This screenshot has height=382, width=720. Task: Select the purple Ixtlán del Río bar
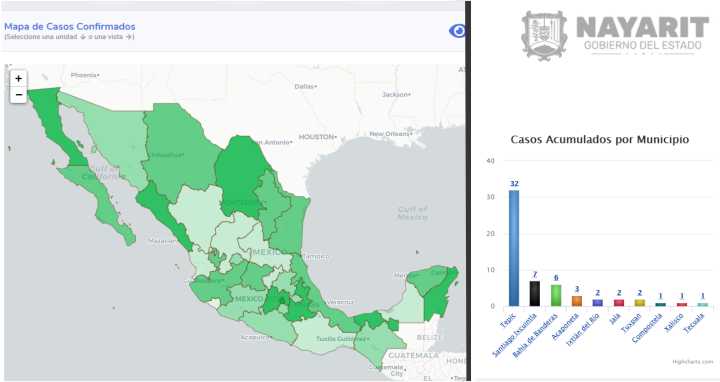tap(597, 303)
